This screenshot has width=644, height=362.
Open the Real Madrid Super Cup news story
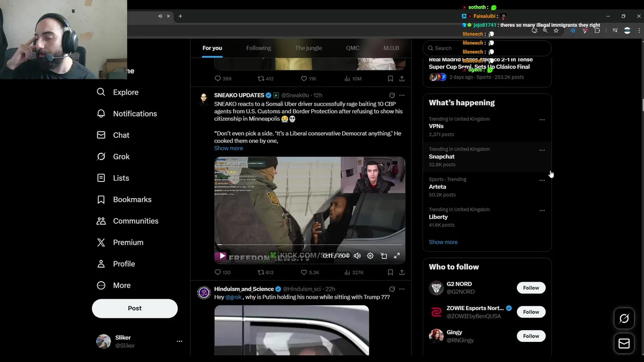(487, 69)
